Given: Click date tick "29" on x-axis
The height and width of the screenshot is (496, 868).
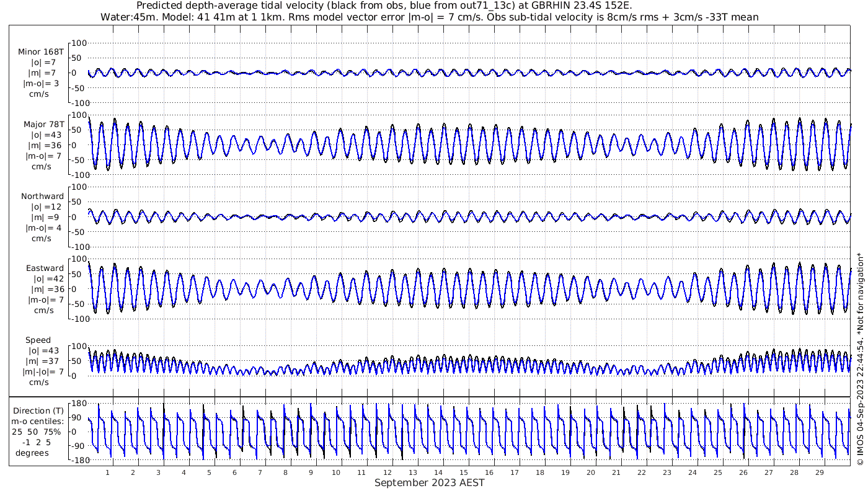Looking at the screenshot, I should tap(819, 472).
